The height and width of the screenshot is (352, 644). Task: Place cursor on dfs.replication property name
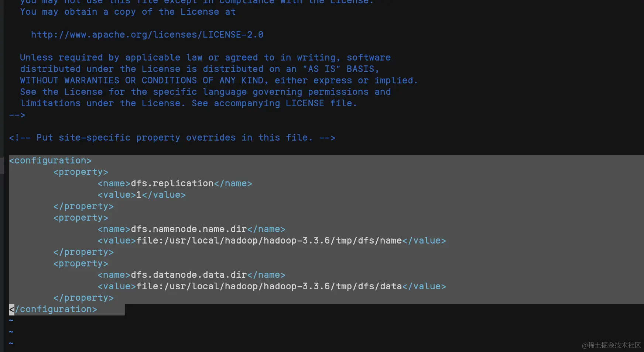click(172, 183)
